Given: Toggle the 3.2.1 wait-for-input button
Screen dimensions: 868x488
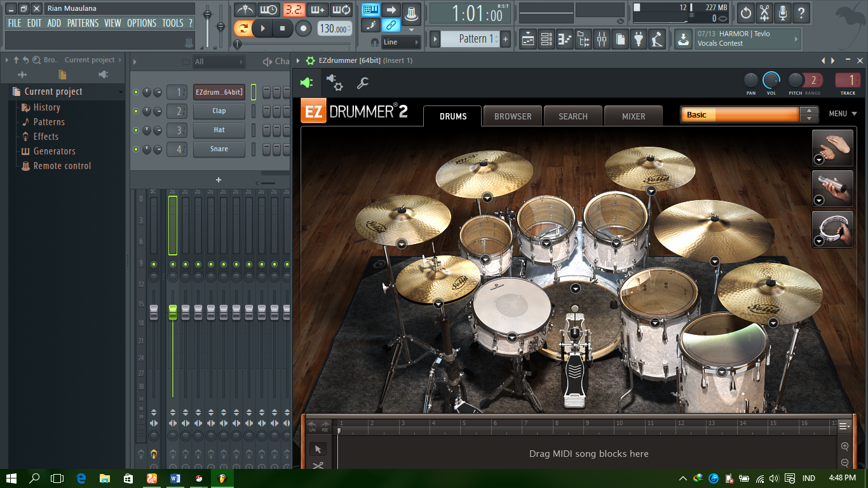Looking at the screenshot, I should [x=293, y=10].
